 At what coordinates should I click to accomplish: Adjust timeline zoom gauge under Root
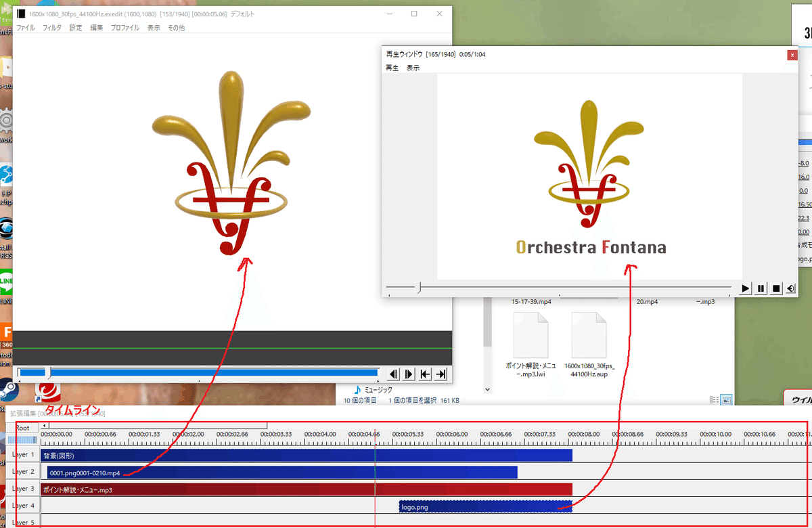pyautogui.click(x=22, y=440)
